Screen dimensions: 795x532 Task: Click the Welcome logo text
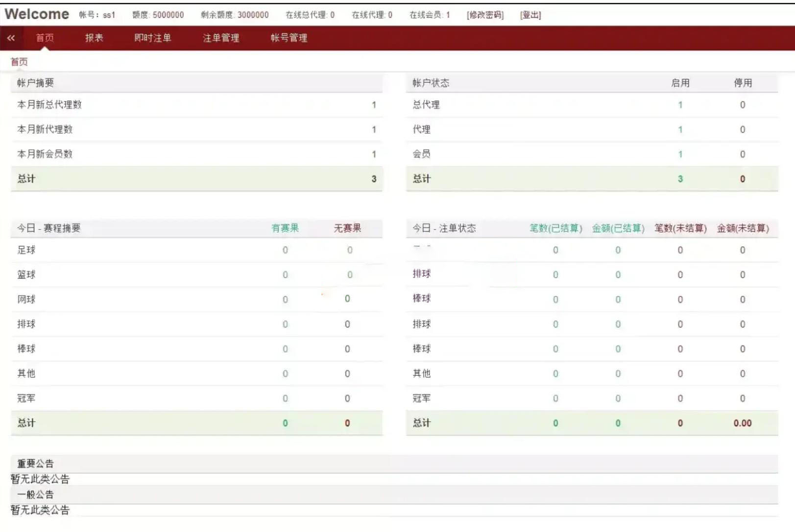coord(37,14)
